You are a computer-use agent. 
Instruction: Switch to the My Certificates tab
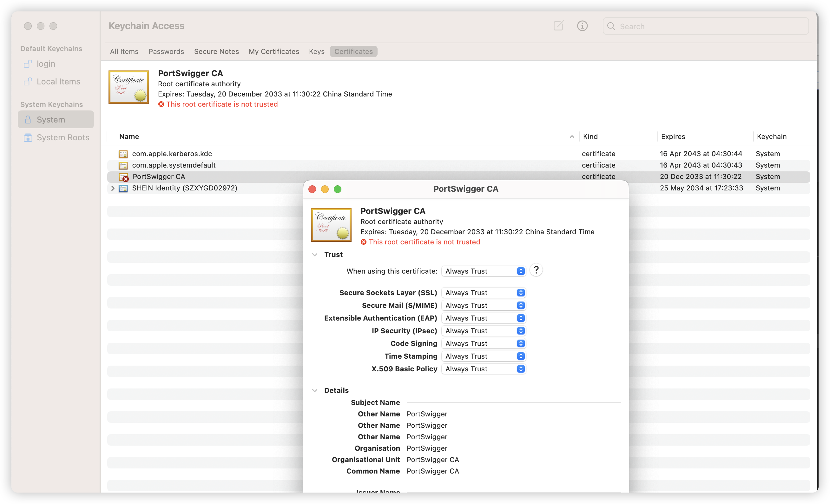[273, 51]
